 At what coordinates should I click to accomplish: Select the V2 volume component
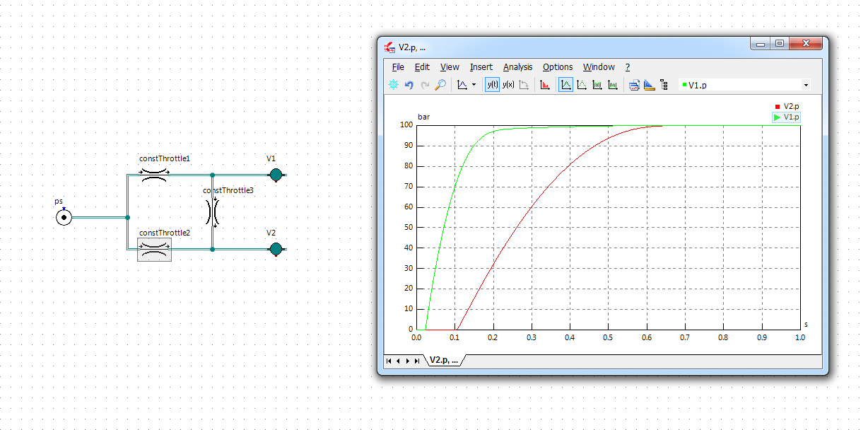(276, 249)
